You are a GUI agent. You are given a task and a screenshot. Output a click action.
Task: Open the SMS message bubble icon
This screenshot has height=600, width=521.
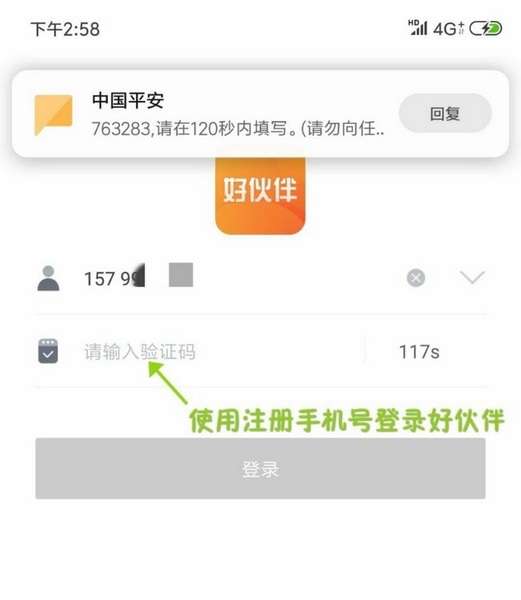[53, 114]
